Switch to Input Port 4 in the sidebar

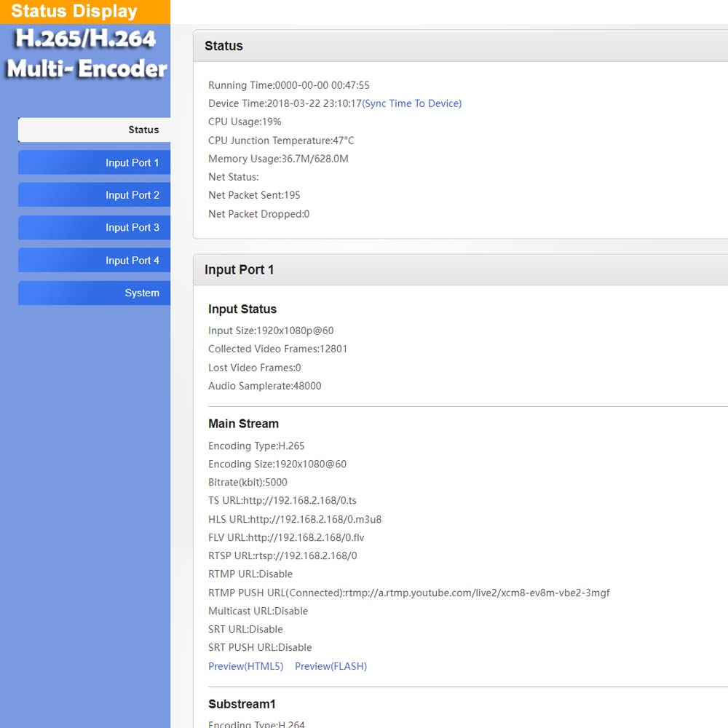point(94,261)
